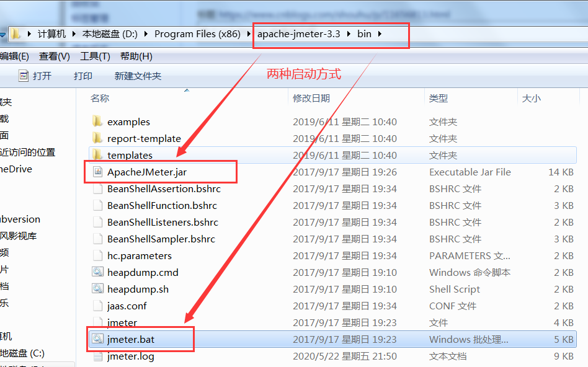Viewport: 588px width, 367px height.
Task: Select the BeanShellSampler.bshrc file name
Action: pyautogui.click(x=161, y=239)
